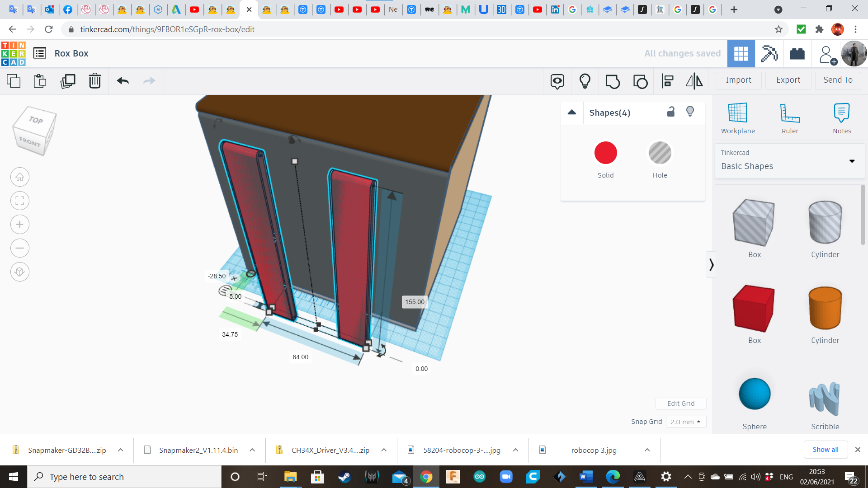Image resolution: width=868 pixels, height=488 pixels.
Task: Switch to orthographic view cube icon
Action: (20, 272)
